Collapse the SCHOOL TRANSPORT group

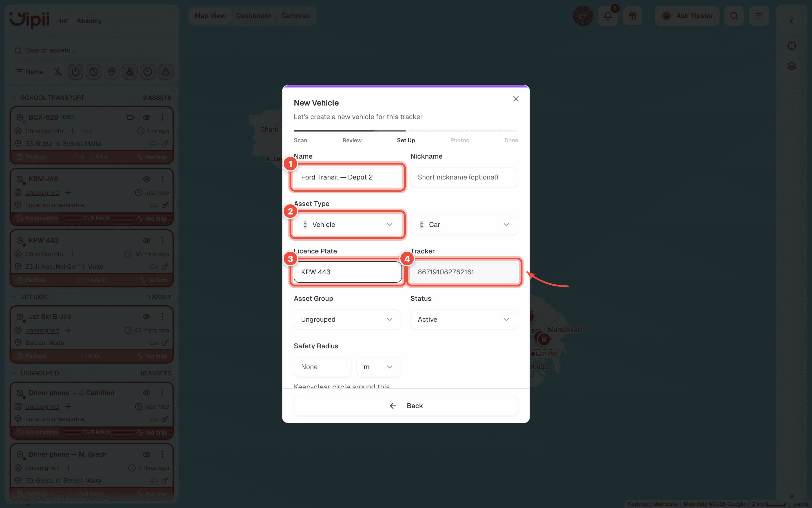click(14, 98)
